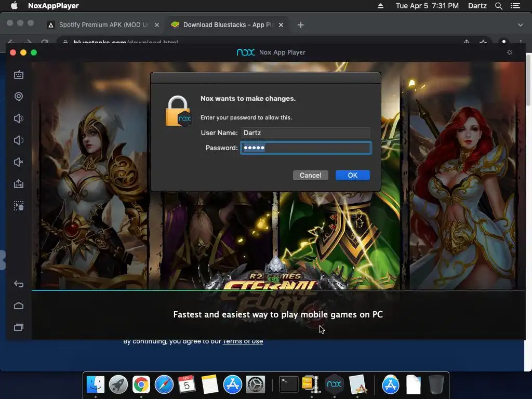Viewport: 532px width, 399px height.
Task: Select the Download Bluestacks browser tab
Action: (228, 25)
